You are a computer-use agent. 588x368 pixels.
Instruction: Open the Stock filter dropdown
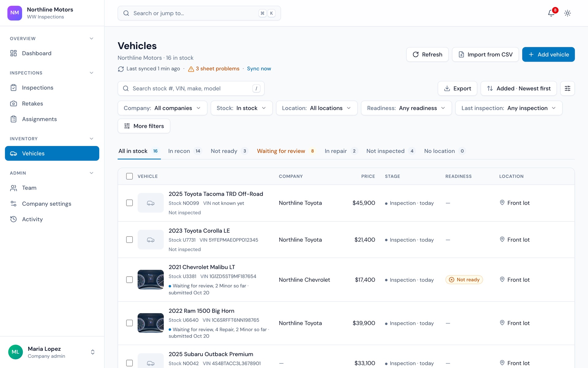click(242, 108)
